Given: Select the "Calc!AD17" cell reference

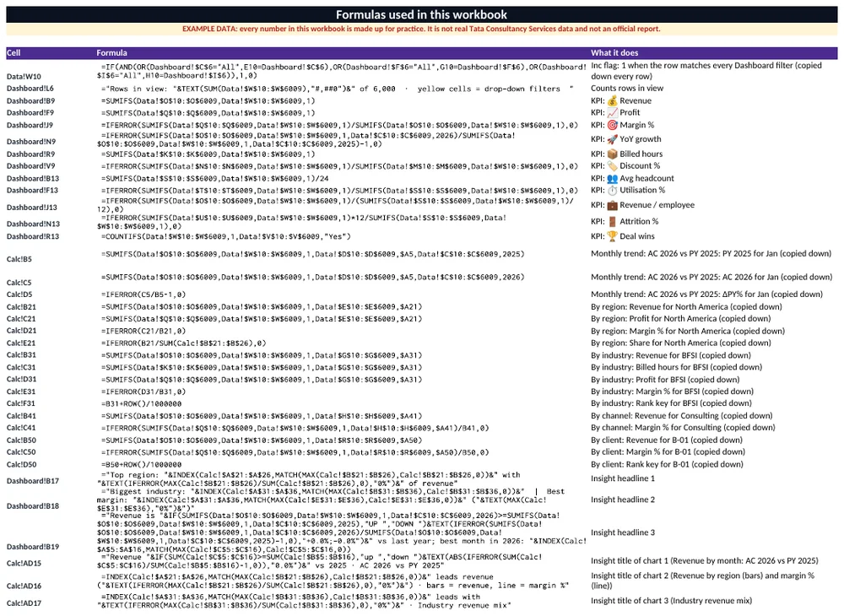Looking at the screenshot, I should click(x=24, y=603).
